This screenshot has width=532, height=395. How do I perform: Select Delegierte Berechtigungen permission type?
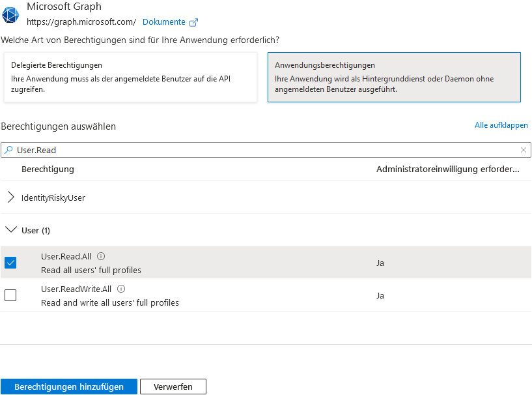coord(131,77)
